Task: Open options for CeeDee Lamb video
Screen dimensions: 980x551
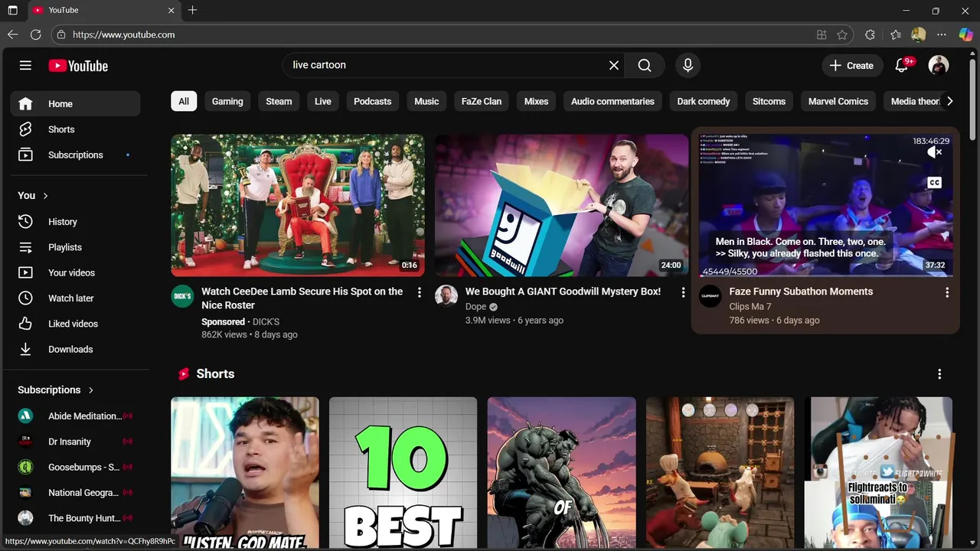Action: (419, 292)
